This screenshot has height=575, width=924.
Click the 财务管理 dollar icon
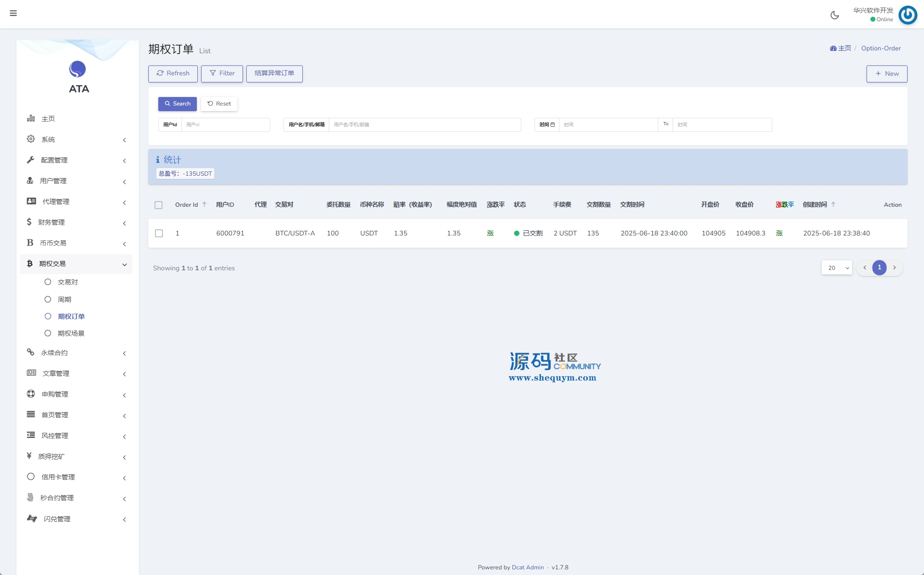29,222
